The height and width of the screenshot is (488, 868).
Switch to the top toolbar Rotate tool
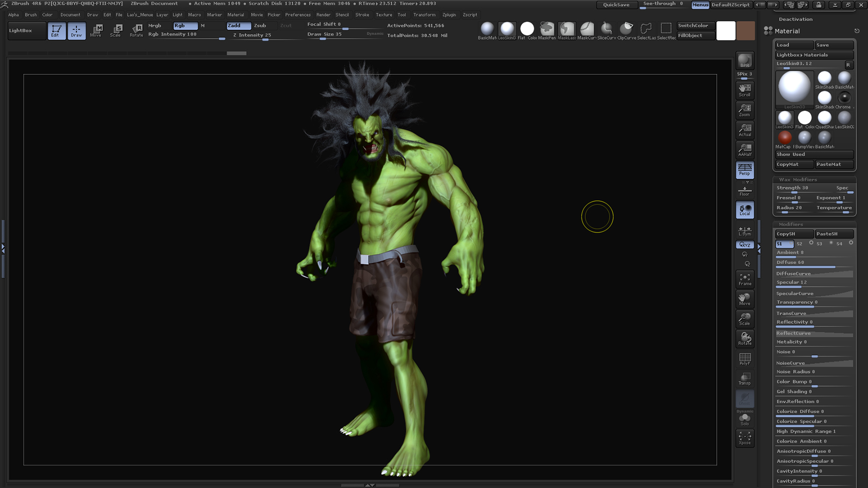coord(136,31)
